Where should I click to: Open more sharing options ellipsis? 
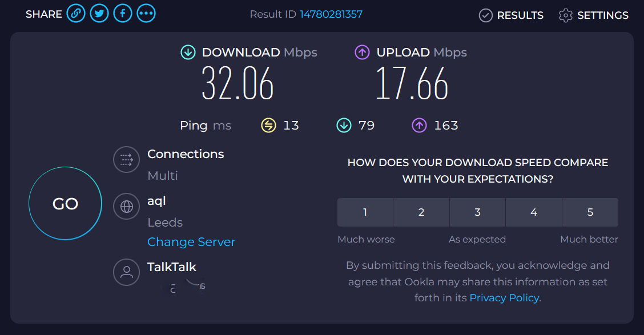146,13
